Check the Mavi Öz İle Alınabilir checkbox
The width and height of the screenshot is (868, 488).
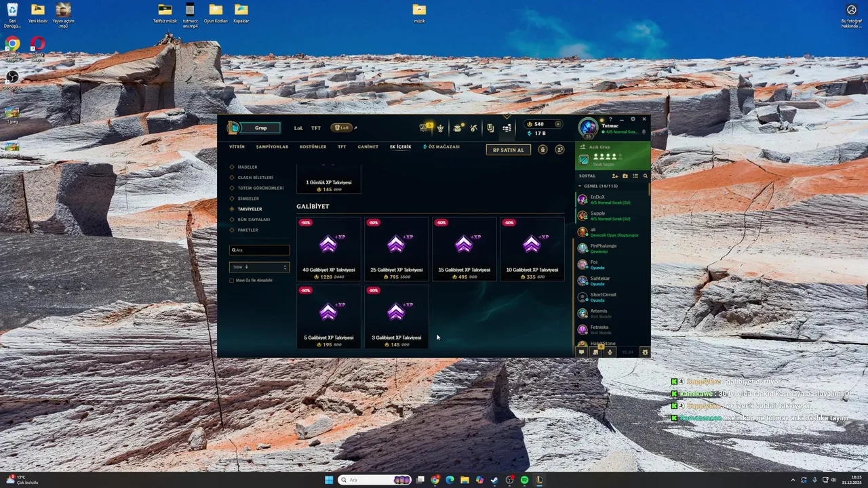(x=232, y=280)
